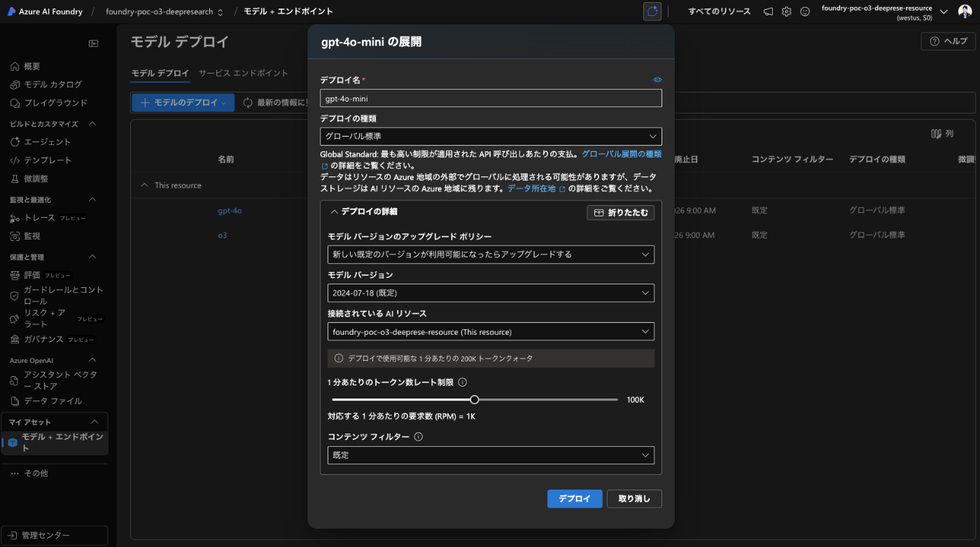Click the ヘルプ button

pyautogui.click(x=948, y=41)
